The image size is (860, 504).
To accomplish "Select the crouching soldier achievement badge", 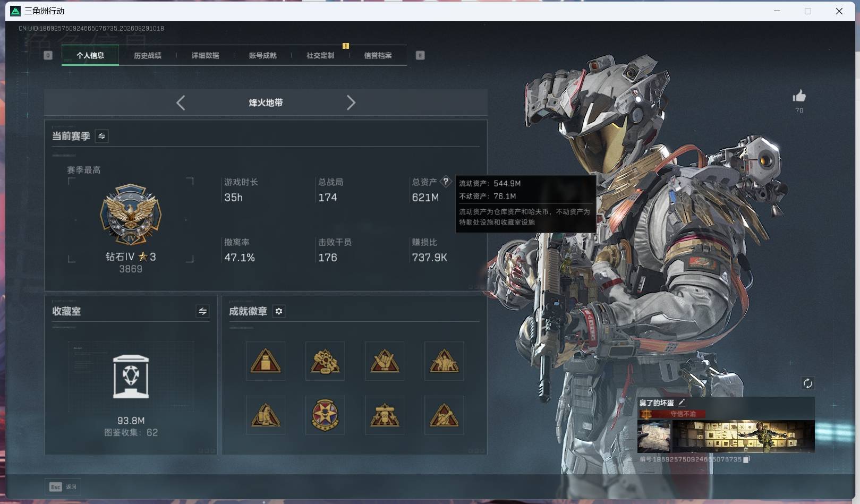I will coord(444,415).
